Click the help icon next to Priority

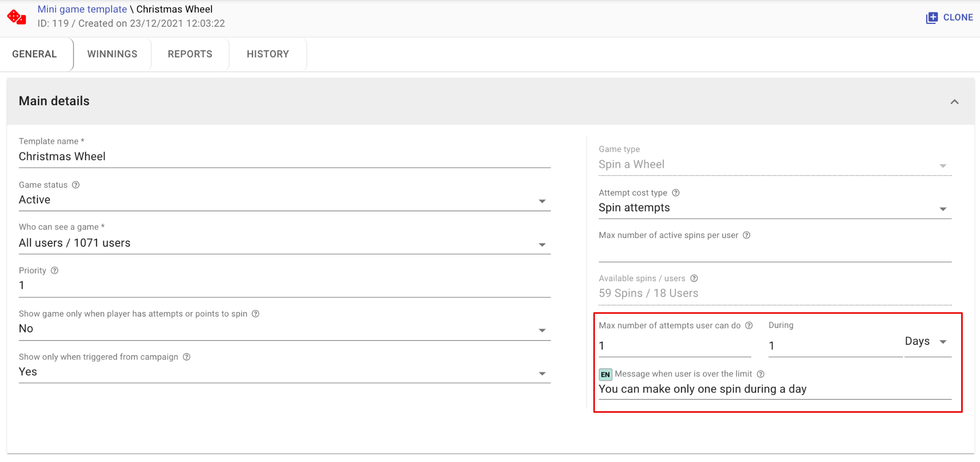(x=55, y=271)
